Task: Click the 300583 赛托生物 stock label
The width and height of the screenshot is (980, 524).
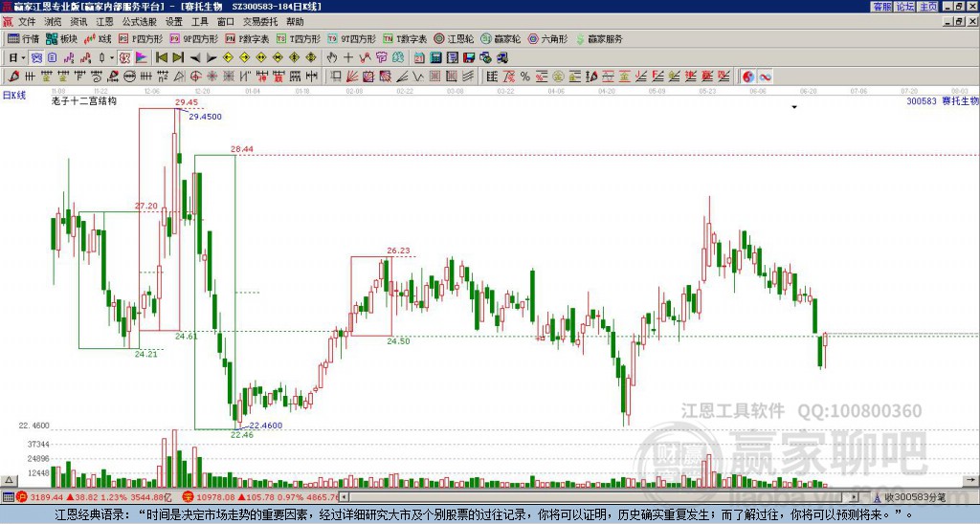Action: click(943, 100)
